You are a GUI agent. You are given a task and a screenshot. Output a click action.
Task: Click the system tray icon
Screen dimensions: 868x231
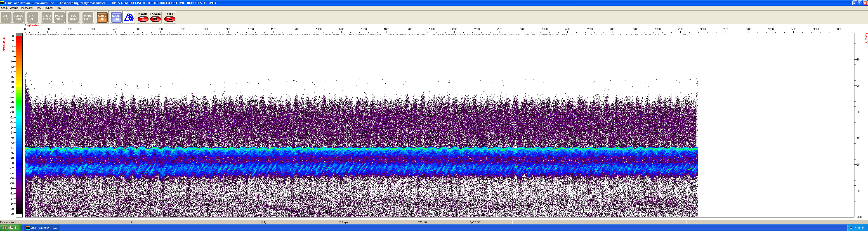point(851,228)
